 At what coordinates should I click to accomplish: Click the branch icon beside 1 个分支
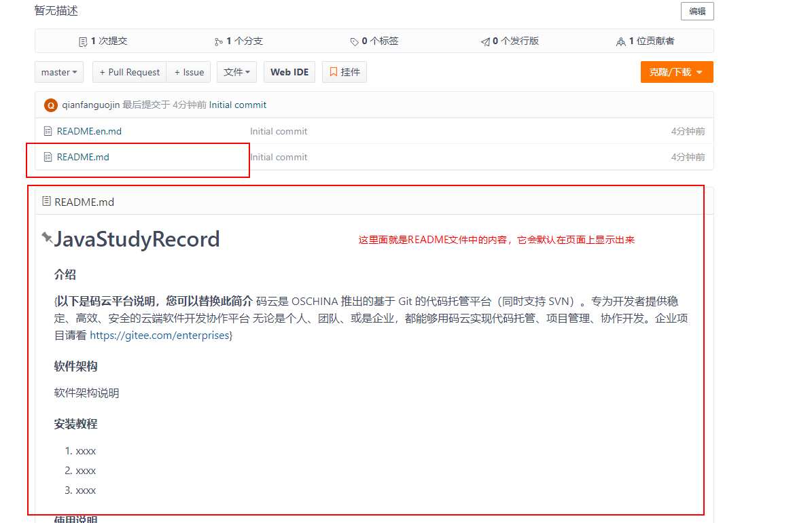coord(218,41)
